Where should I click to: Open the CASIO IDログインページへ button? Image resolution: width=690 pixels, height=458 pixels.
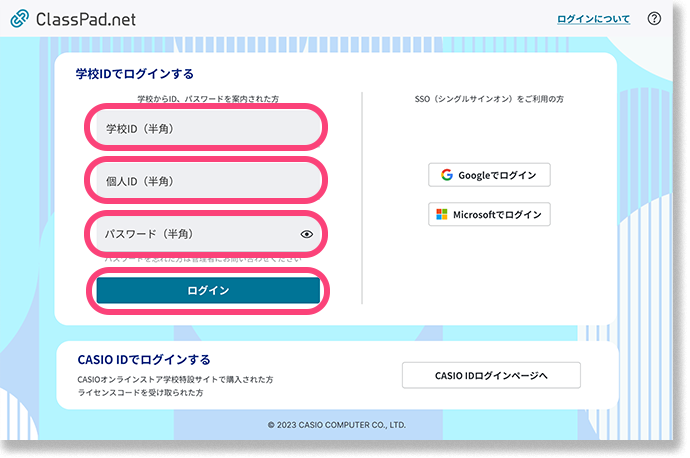click(491, 375)
